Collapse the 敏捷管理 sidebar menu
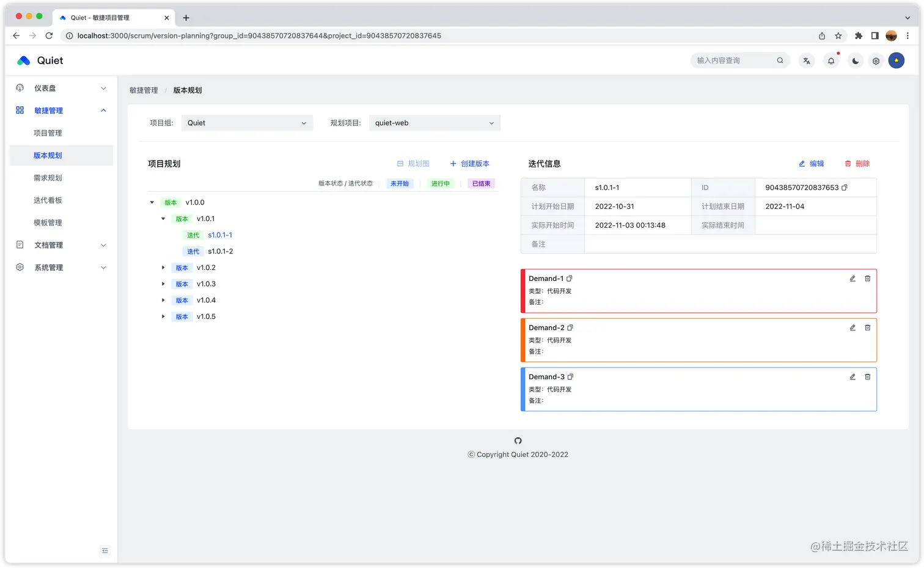The width and height of the screenshot is (924, 568). point(61,111)
